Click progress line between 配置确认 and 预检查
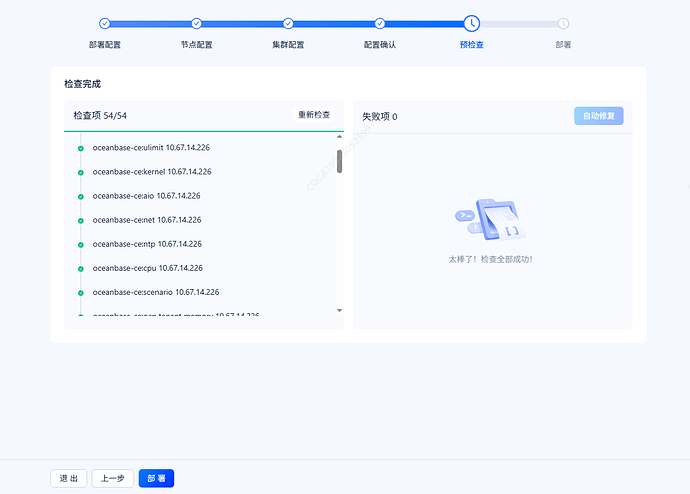Screen dimensions: 690x494 click(x=424, y=24)
